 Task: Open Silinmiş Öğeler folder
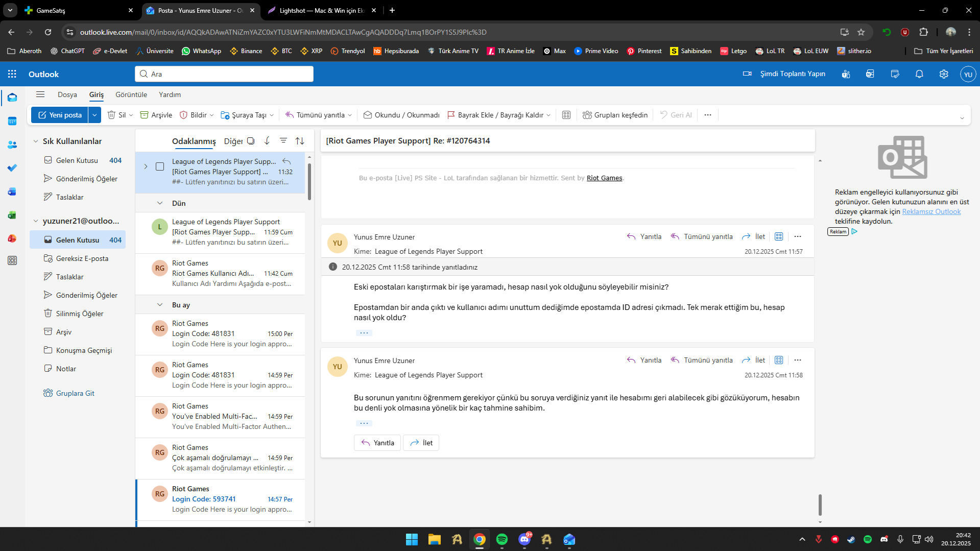click(78, 314)
